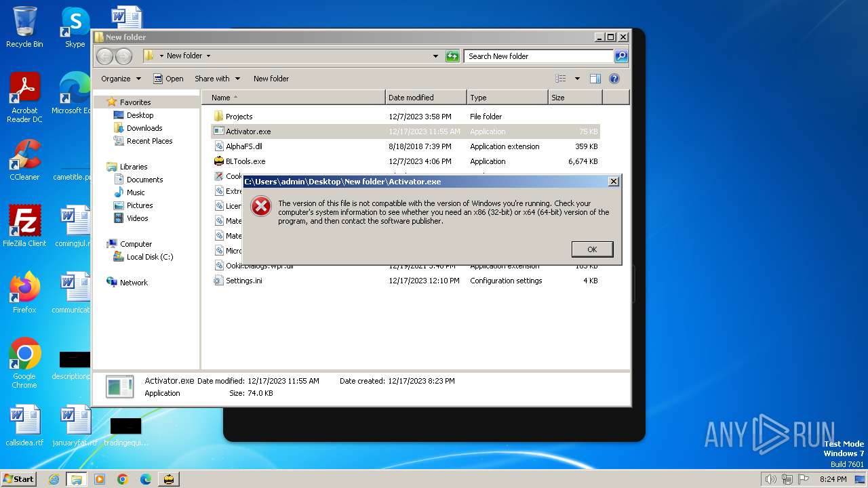The height and width of the screenshot is (488, 868).
Task: Open the Pictures library
Action: tap(140, 205)
